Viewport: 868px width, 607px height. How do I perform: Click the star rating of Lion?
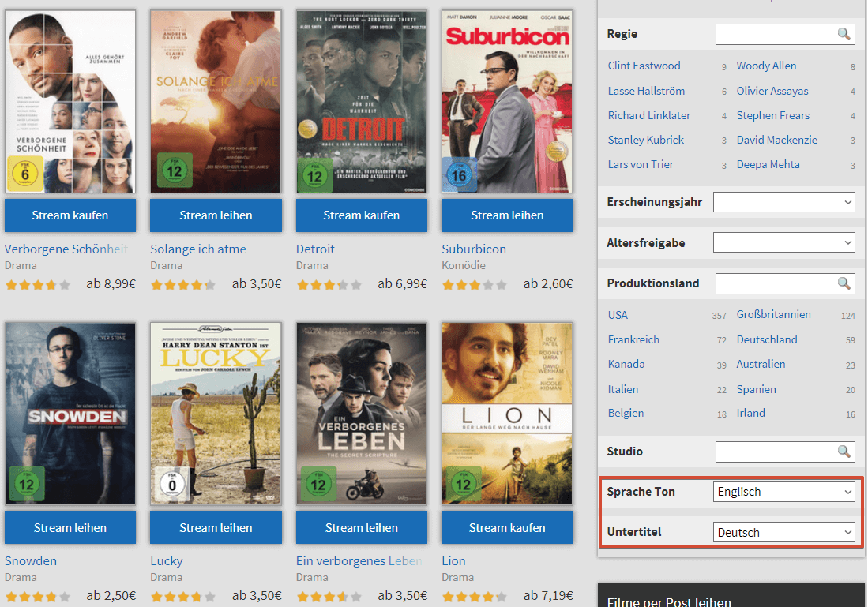tap(475, 597)
